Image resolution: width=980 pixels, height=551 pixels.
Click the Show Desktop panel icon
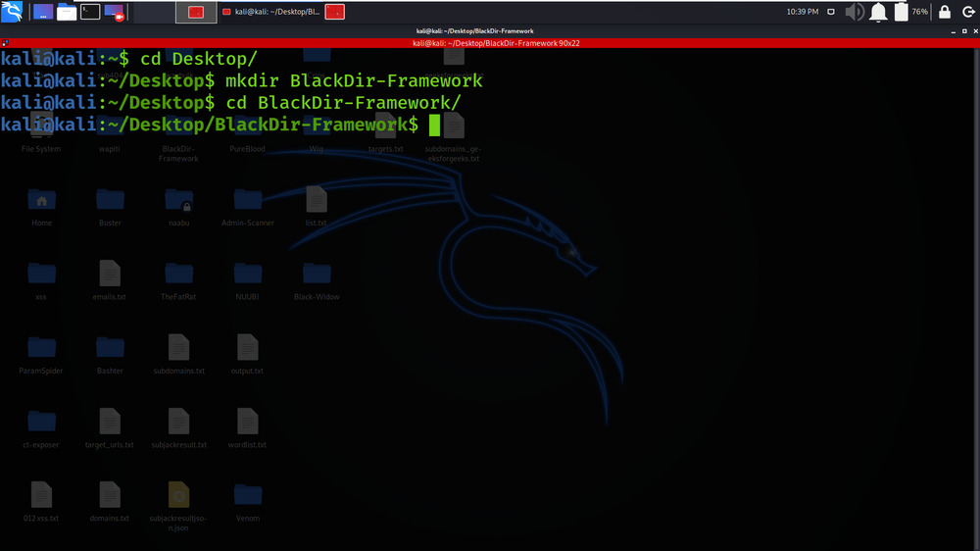point(43,12)
